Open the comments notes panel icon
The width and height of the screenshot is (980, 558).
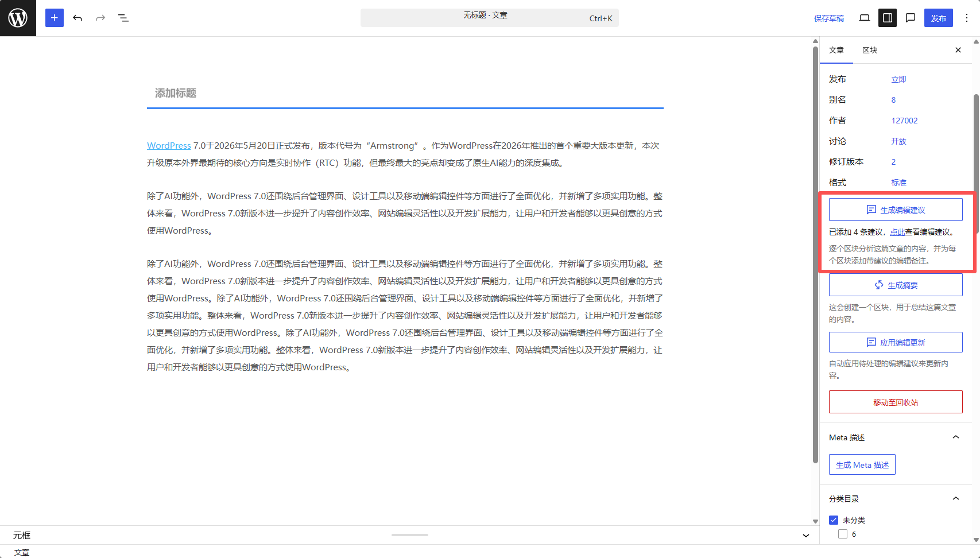911,18
